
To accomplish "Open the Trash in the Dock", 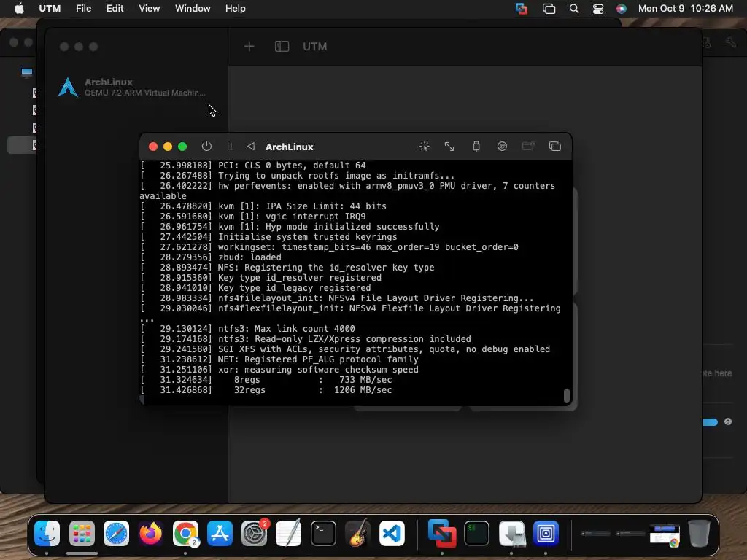I will point(699,533).
